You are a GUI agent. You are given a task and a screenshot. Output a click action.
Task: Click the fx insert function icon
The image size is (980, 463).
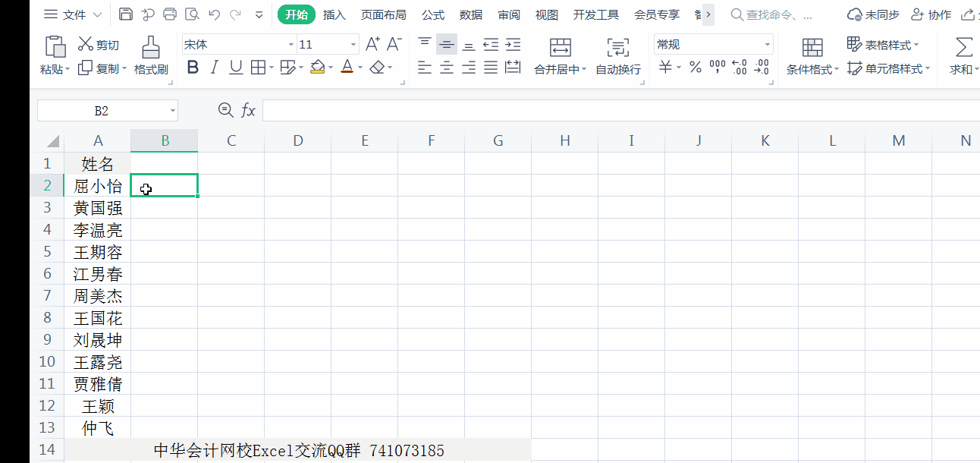coord(248,111)
